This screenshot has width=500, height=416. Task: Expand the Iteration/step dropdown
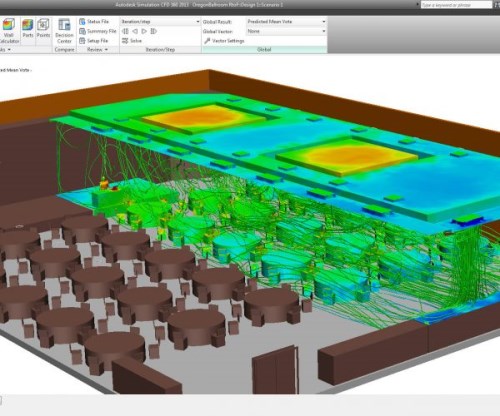[160, 21]
